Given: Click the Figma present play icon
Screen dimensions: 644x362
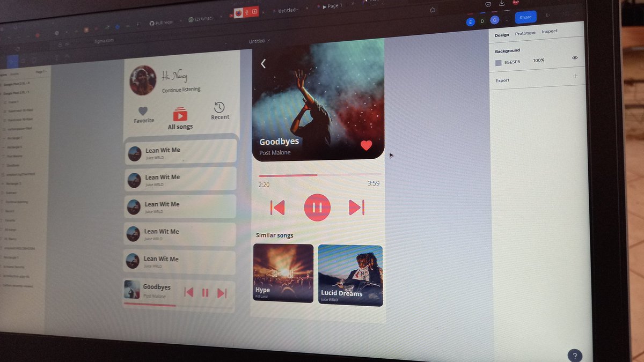Looking at the screenshot, I should [548, 16].
